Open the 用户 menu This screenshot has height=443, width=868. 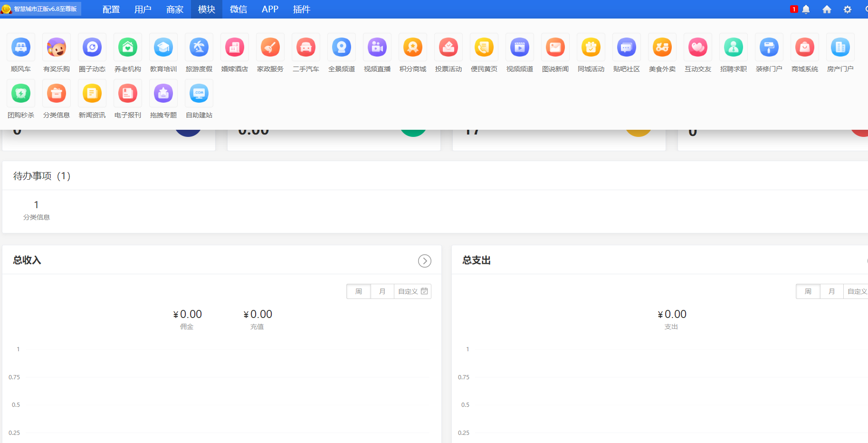pos(143,9)
